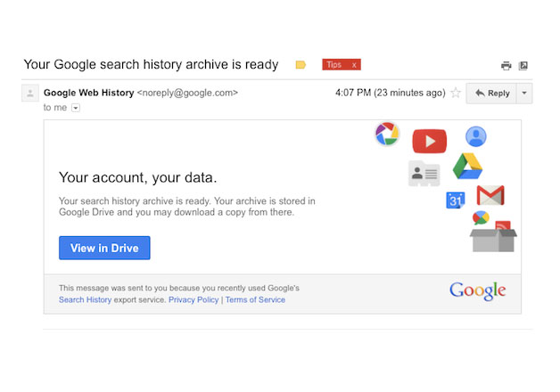Click the blue profile person icon
Viewport: 560px width, 392px height.
click(x=475, y=136)
